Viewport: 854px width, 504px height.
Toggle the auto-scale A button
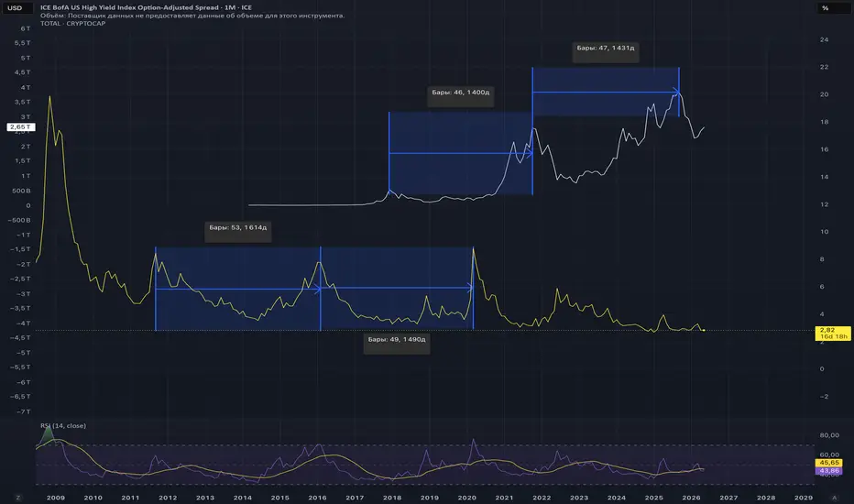click(835, 498)
